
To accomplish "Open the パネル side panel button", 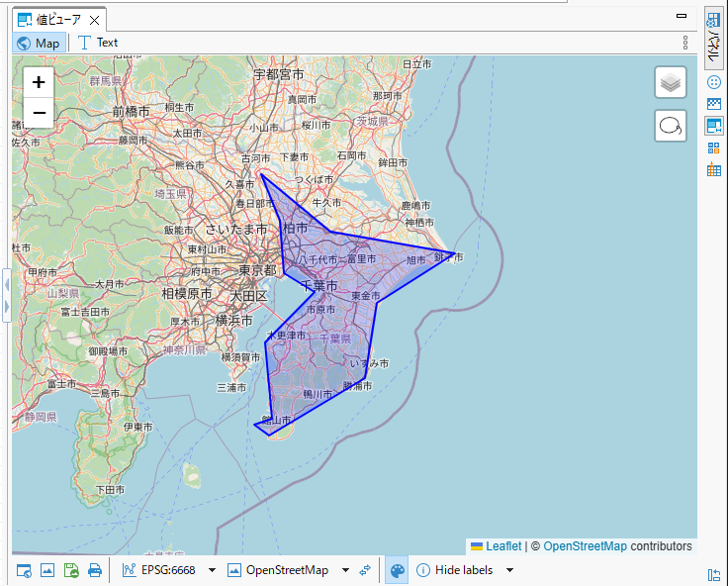I will point(713,38).
